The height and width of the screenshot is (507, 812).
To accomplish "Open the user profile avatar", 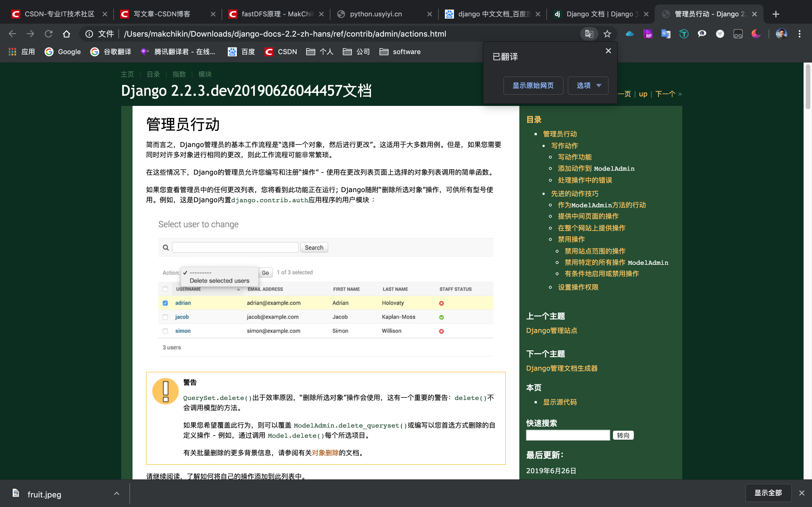I will [x=781, y=34].
